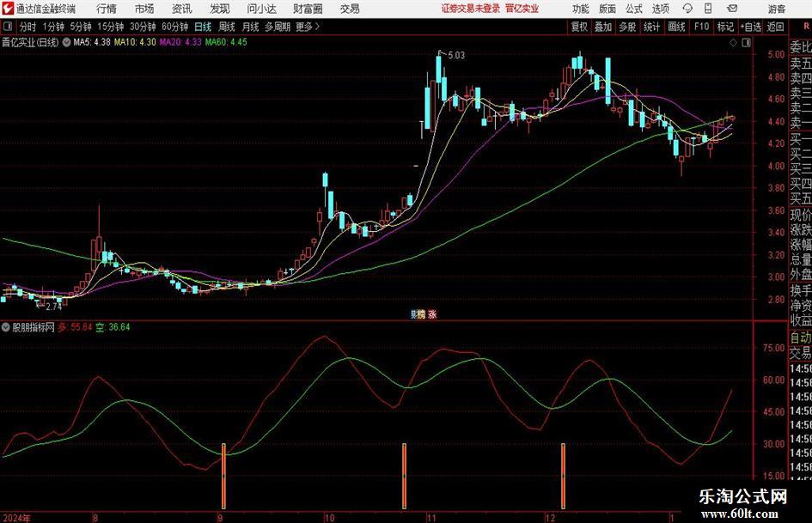Screen dimensions: 812x523
Task: Add stock via +自选 button
Action: (x=750, y=27)
